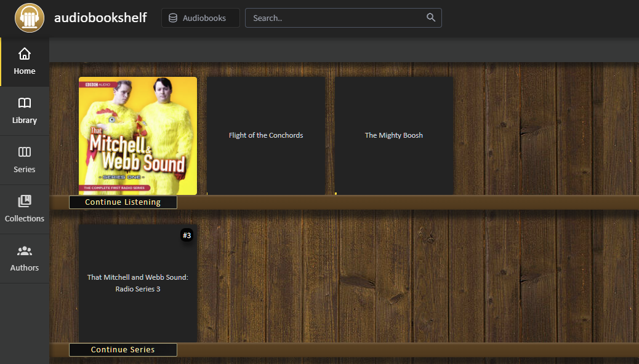Trigger the search magnifying glass icon
The image size is (639, 364).
[430, 17]
